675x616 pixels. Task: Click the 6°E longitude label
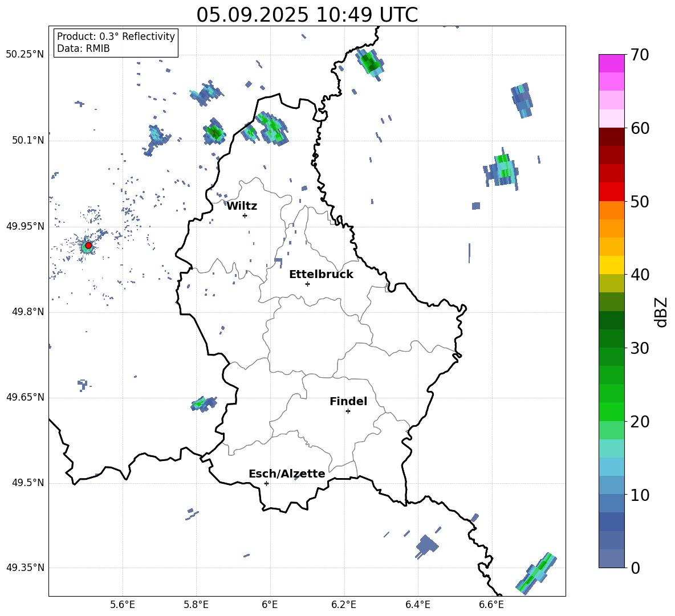pyautogui.click(x=270, y=605)
